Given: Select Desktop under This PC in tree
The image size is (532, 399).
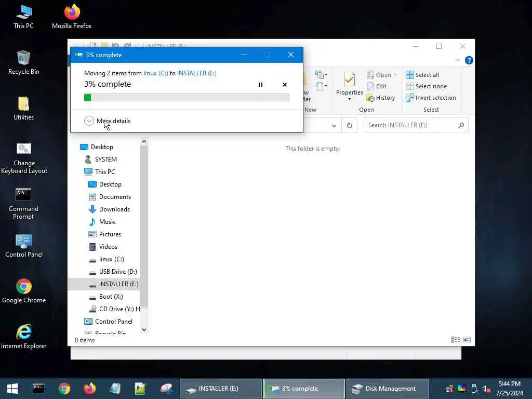Looking at the screenshot, I should (x=105, y=184).
